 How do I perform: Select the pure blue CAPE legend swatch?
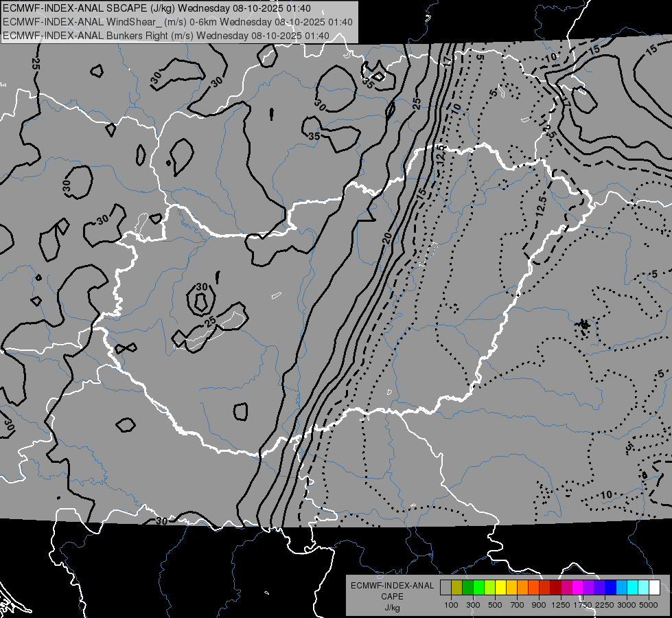click(611, 588)
